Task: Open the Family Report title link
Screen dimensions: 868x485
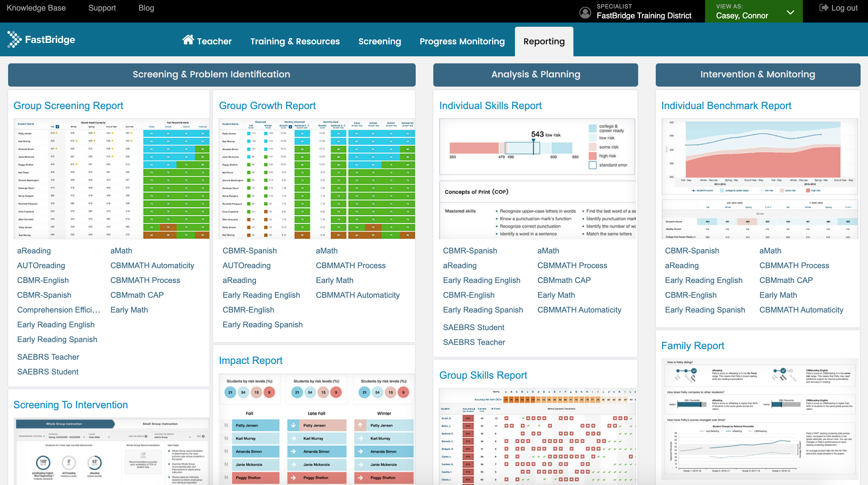Action: [693, 346]
